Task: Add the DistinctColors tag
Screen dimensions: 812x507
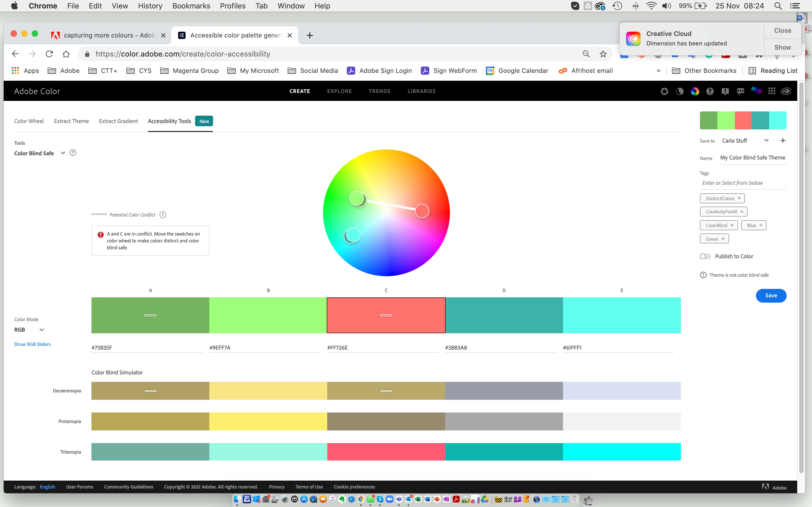Action: click(722, 198)
